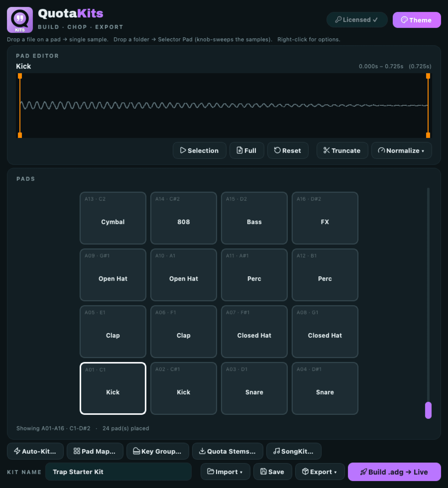448x488 pixels.
Task: Click the "0.000s – 0.725s" selection range text
Action: pyautogui.click(x=381, y=66)
